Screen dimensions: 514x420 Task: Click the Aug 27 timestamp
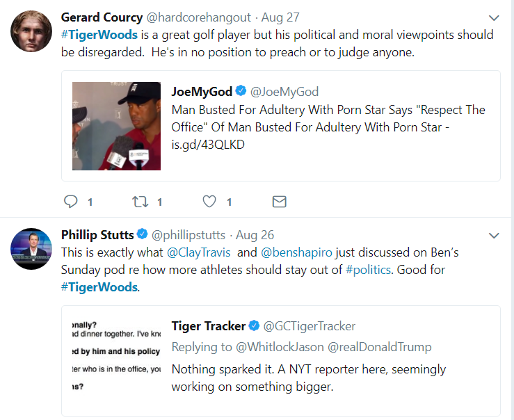(280, 17)
